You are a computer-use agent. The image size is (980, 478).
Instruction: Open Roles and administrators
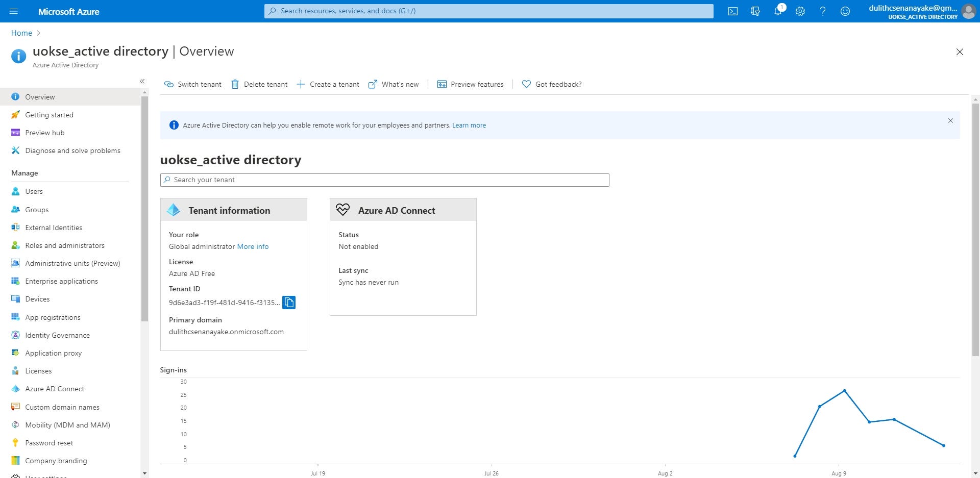(70, 245)
